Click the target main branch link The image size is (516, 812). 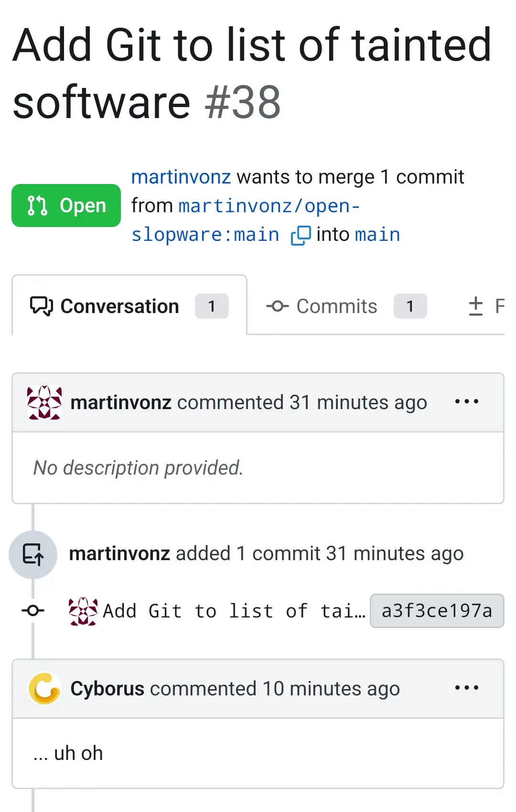click(x=377, y=235)
